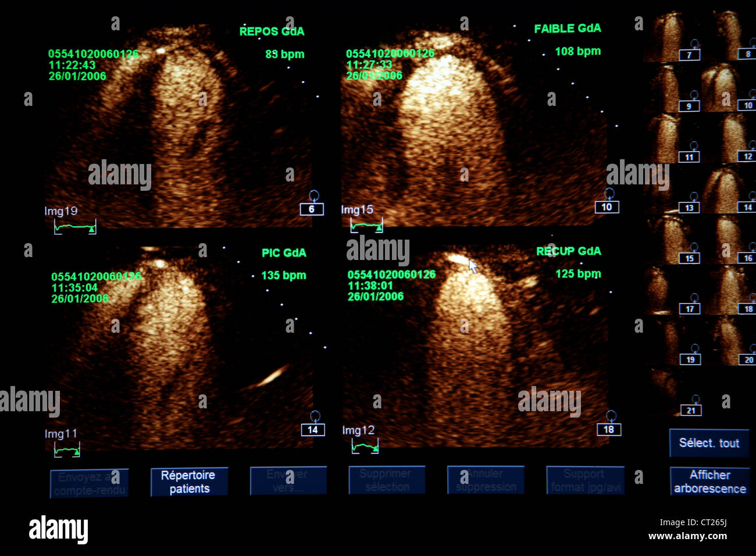Click the 125 bpm heart rate value
756x556 pixels.
579,274
